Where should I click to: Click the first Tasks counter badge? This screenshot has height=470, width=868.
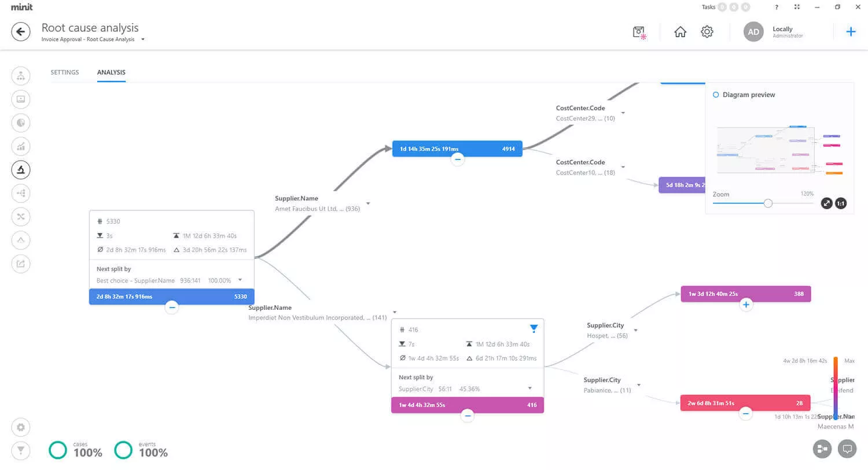(722, 7)
